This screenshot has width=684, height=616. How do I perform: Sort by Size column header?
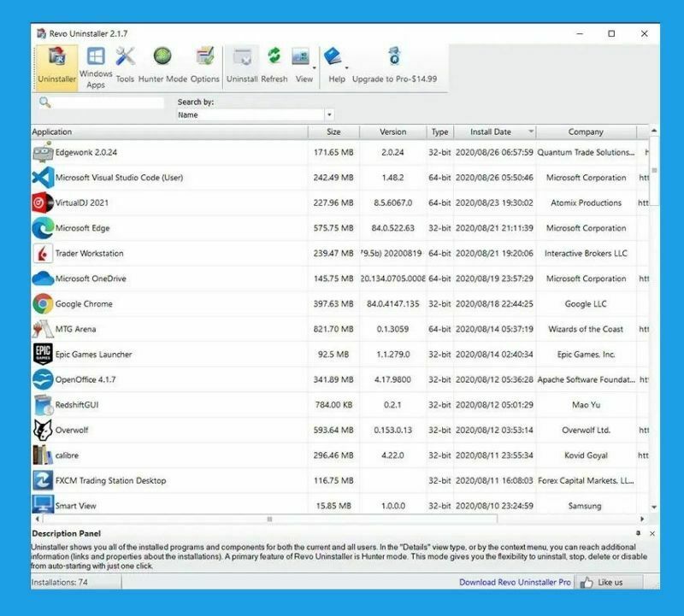point(333,132)
